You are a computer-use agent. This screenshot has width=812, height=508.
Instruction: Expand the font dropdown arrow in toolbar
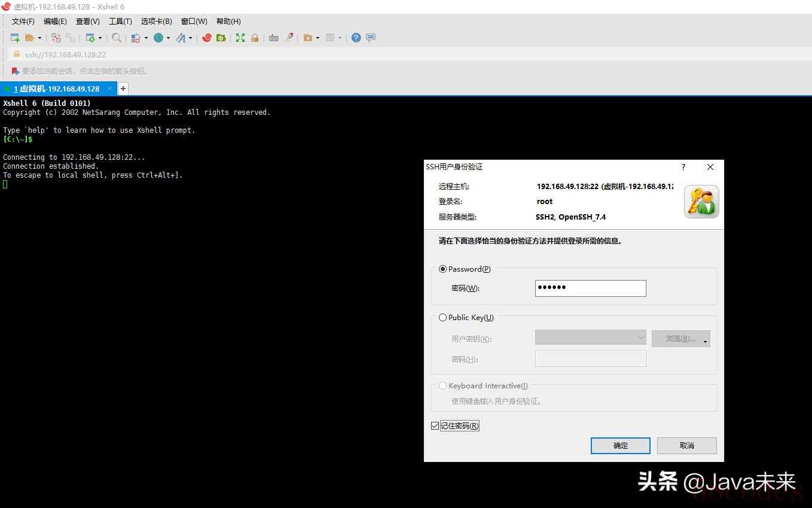(191, 38)
